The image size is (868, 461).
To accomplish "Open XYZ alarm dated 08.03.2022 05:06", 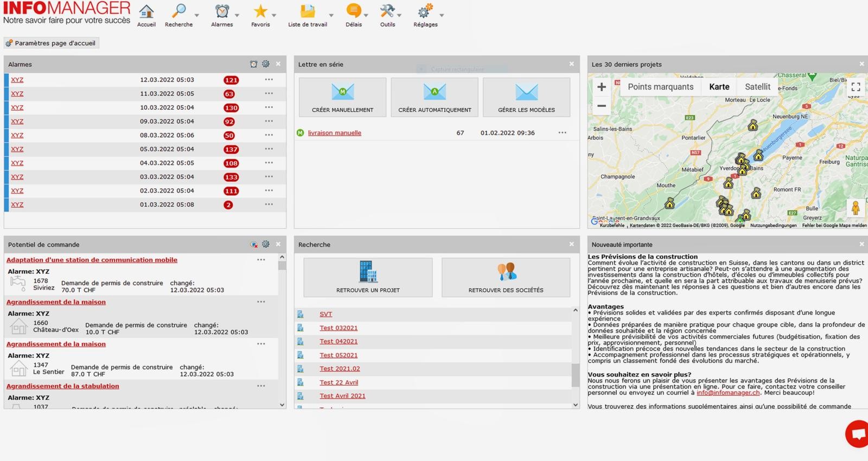I will [17, 135].
